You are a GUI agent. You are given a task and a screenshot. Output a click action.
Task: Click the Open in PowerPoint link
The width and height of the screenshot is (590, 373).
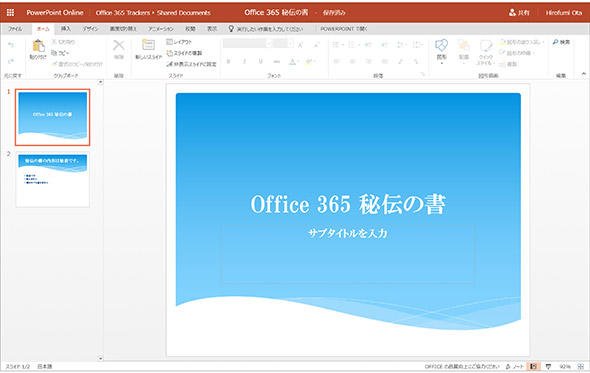[344, 29]
